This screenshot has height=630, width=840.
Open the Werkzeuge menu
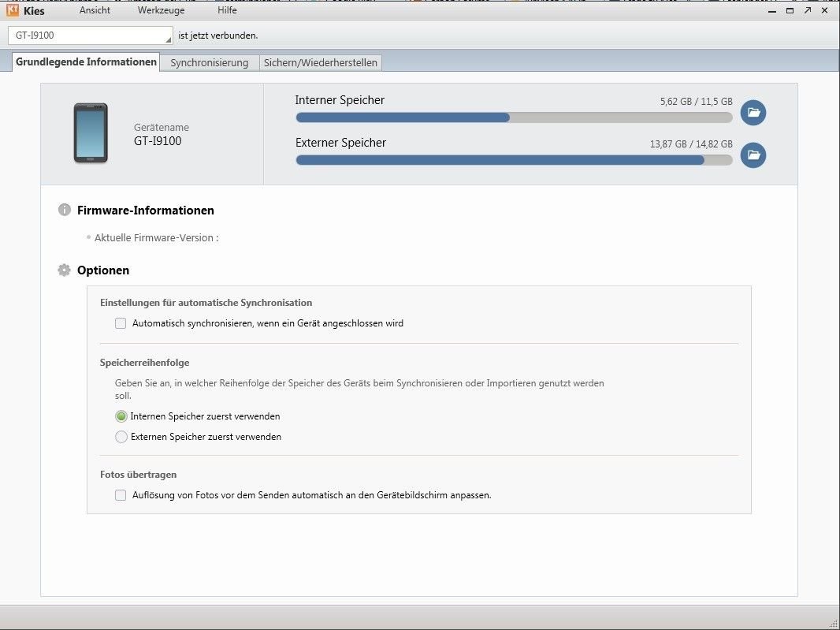click(x=162, y=10)
